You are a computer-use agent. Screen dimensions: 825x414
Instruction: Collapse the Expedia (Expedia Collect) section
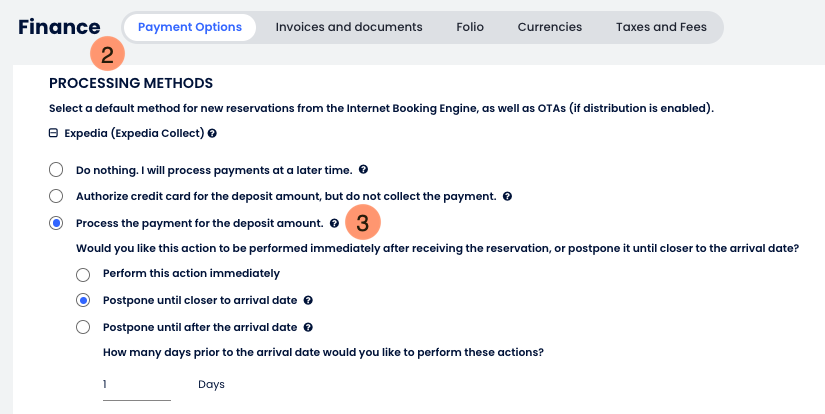coord(53,133)
